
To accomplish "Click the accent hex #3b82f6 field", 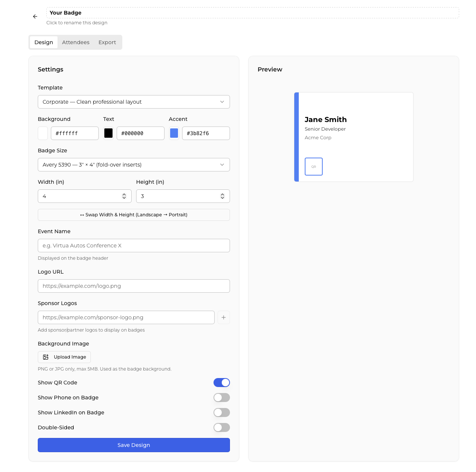I will [206, 133].
